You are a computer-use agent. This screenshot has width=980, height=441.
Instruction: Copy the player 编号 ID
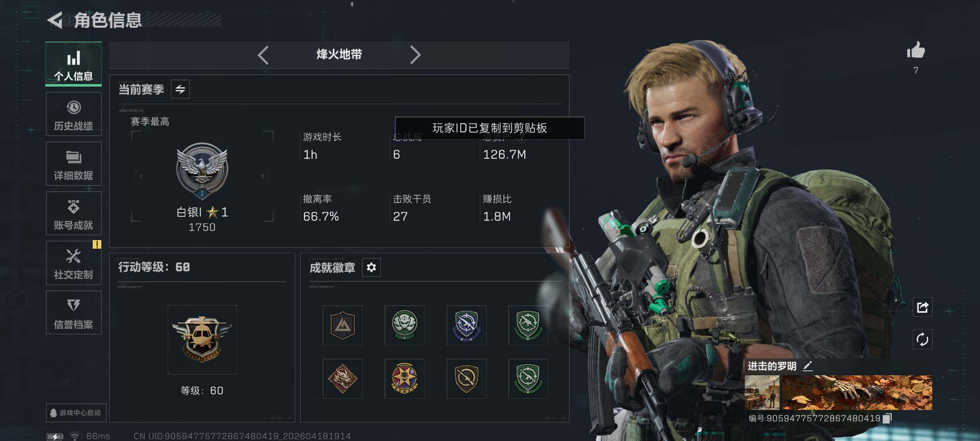pyautogui.click(x=887, y=418)
